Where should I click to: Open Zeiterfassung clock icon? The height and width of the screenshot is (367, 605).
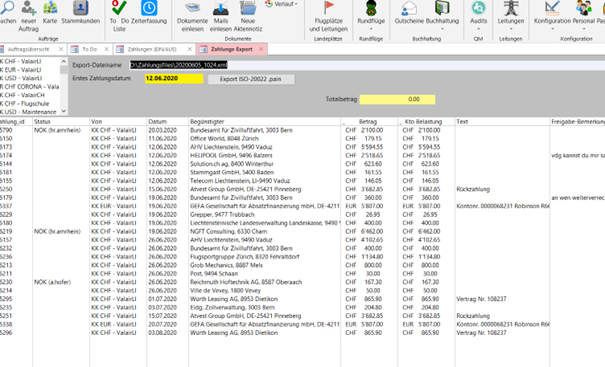coord(149,12)
